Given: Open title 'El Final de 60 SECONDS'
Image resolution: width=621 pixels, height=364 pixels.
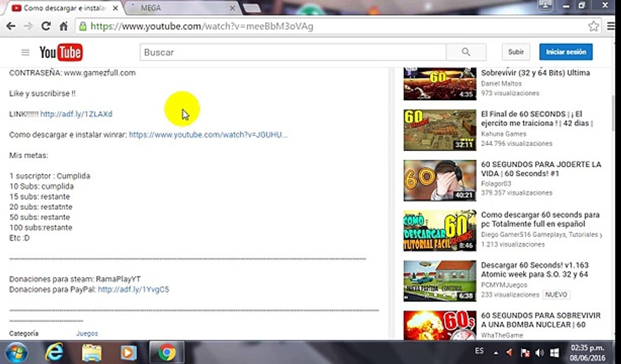Looking at the screenshot, I should (537, 119).
